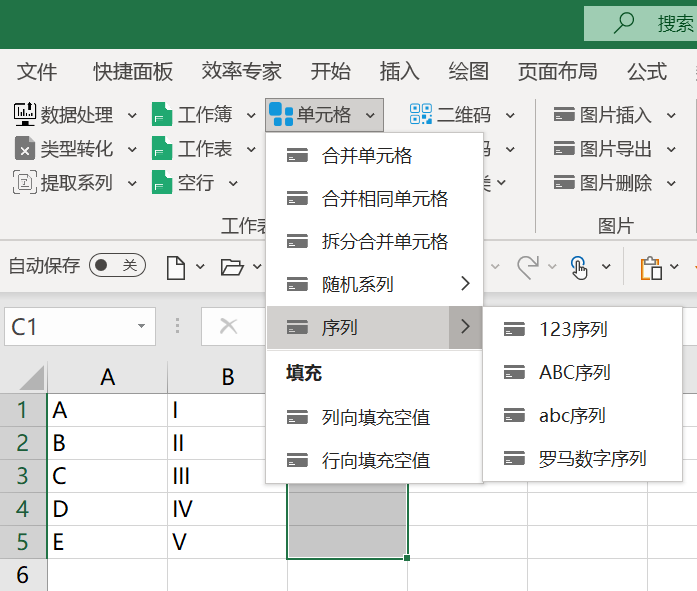This screenshot has width=697, height=591.
Task: Click the 类型转化 file icon
Action: point(24,148)
